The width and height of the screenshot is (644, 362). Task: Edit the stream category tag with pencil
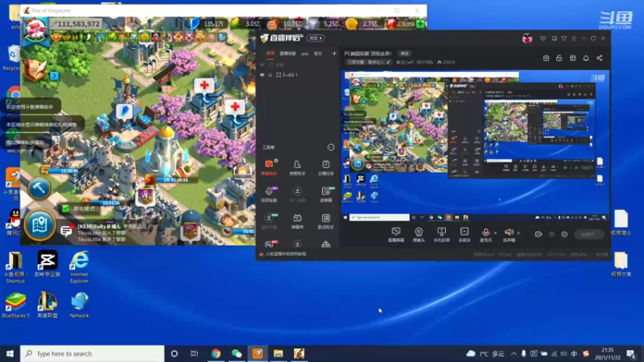click(x=388, y=63)
